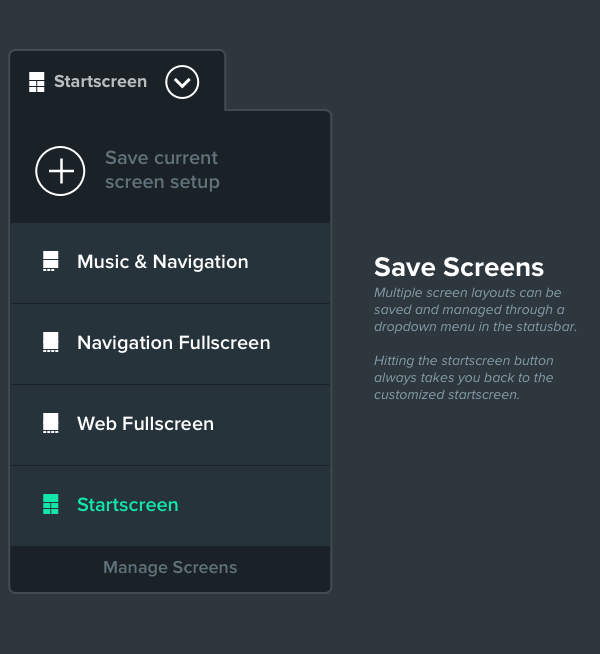Choose Navigation Fullscreen from the list
600x654 pixels.
[x=170, y=344]
